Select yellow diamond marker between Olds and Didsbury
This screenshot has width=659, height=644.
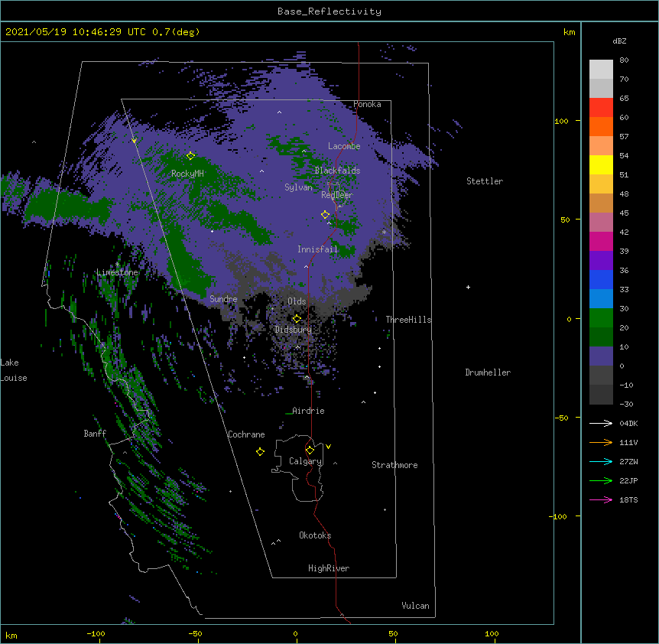[297, 318]
